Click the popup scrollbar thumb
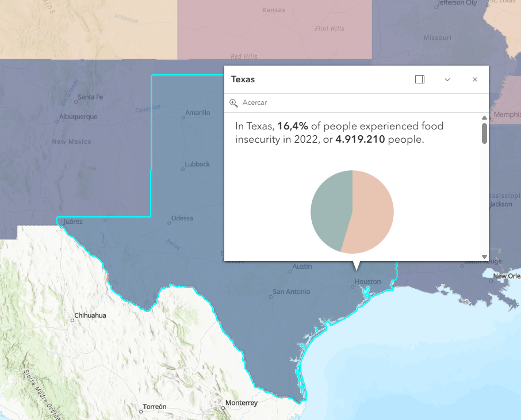This screenshot has height=420, width=521. [x=484, y=133]
